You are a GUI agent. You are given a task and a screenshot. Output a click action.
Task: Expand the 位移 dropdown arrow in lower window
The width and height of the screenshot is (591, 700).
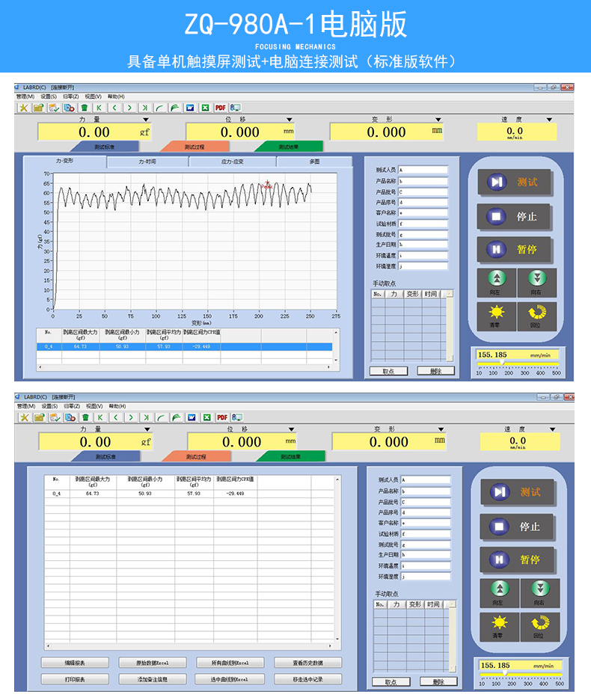pyautogui.click(x=292, y=429)
